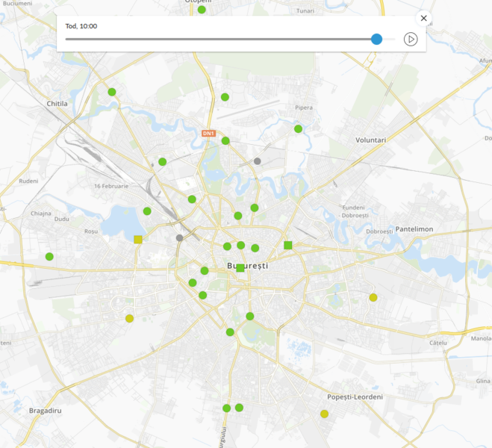Select the green marker at Otopeni

202,10
